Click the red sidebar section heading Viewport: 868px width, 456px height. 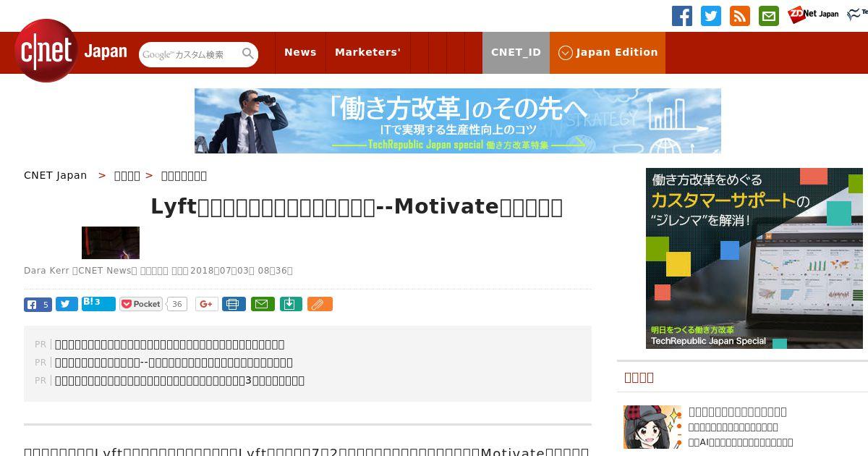pos(639,377)
